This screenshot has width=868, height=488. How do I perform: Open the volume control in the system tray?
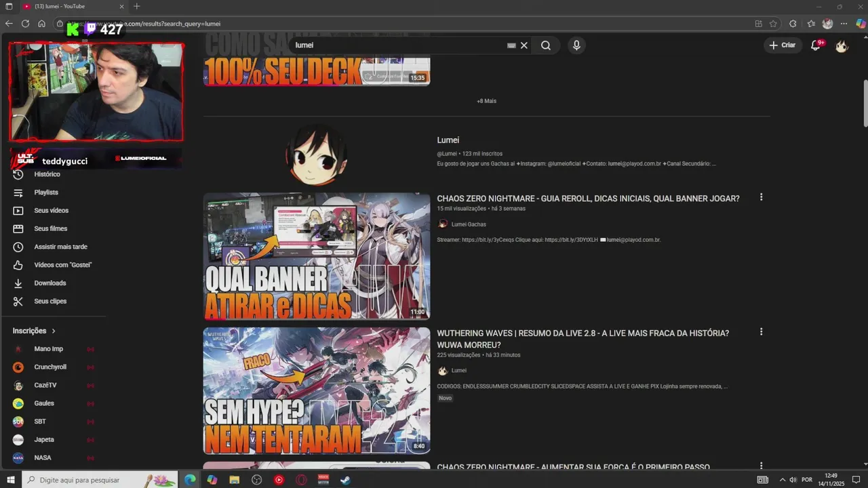793,480
